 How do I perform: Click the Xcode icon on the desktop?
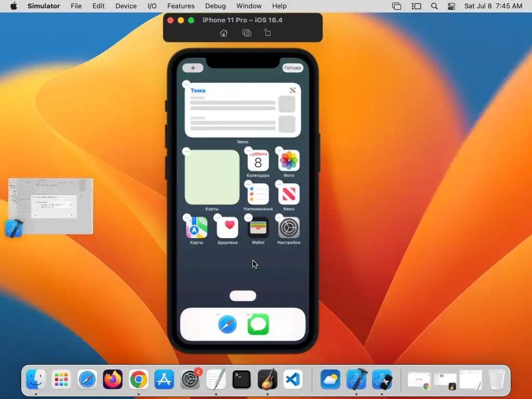click(x=14, y=228)
